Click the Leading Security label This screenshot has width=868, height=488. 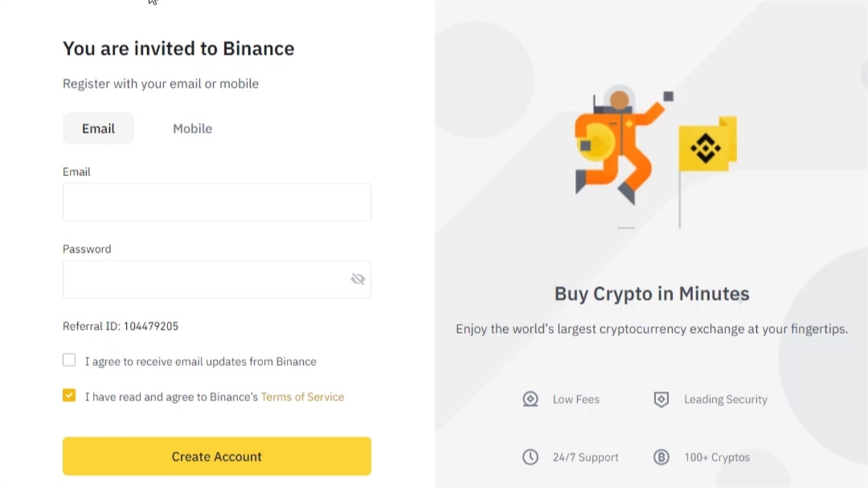(726, 399)
